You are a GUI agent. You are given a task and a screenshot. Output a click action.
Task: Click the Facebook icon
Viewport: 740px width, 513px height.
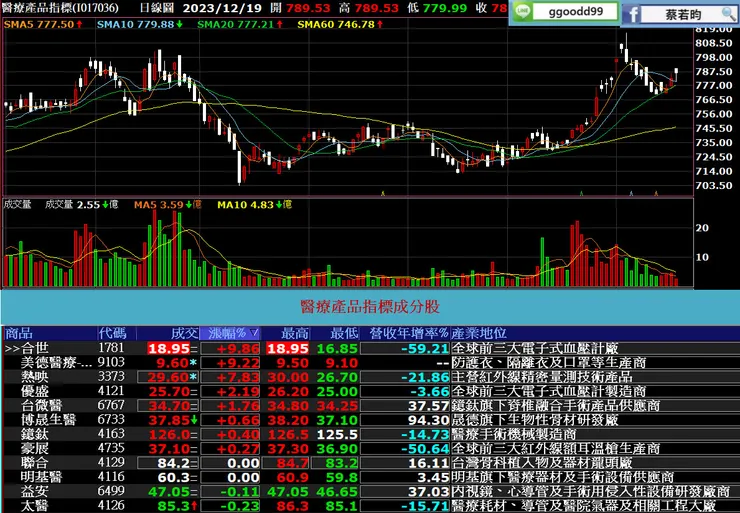(631, 14)
